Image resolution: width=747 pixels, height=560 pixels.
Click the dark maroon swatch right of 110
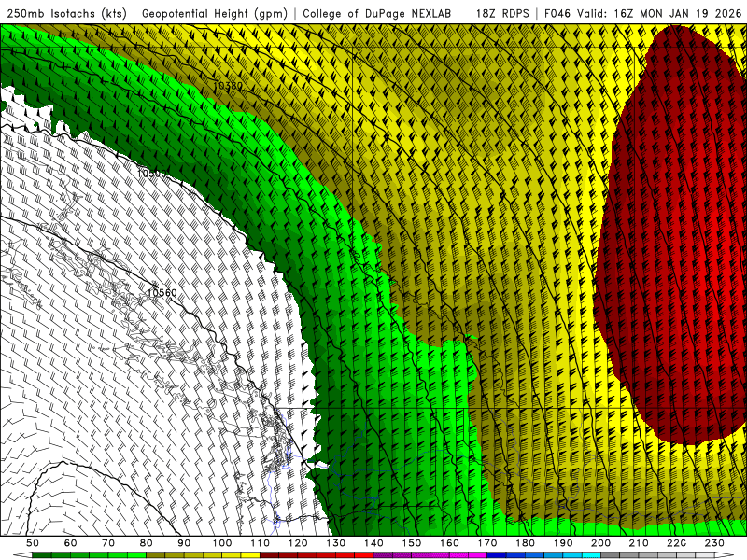tap(269, 555)
